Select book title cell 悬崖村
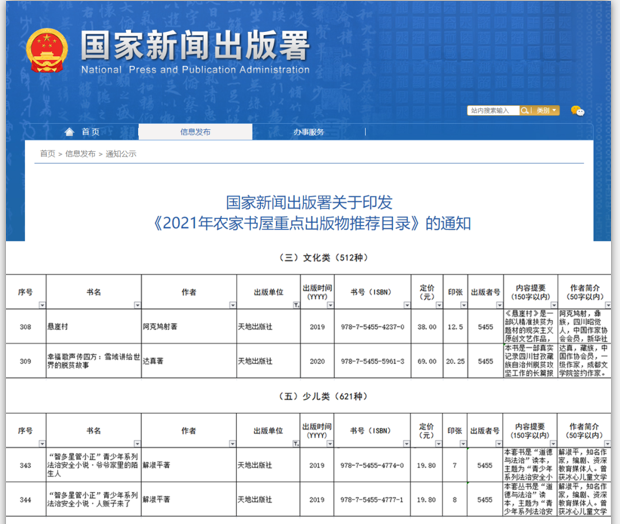 pos(94,327)
